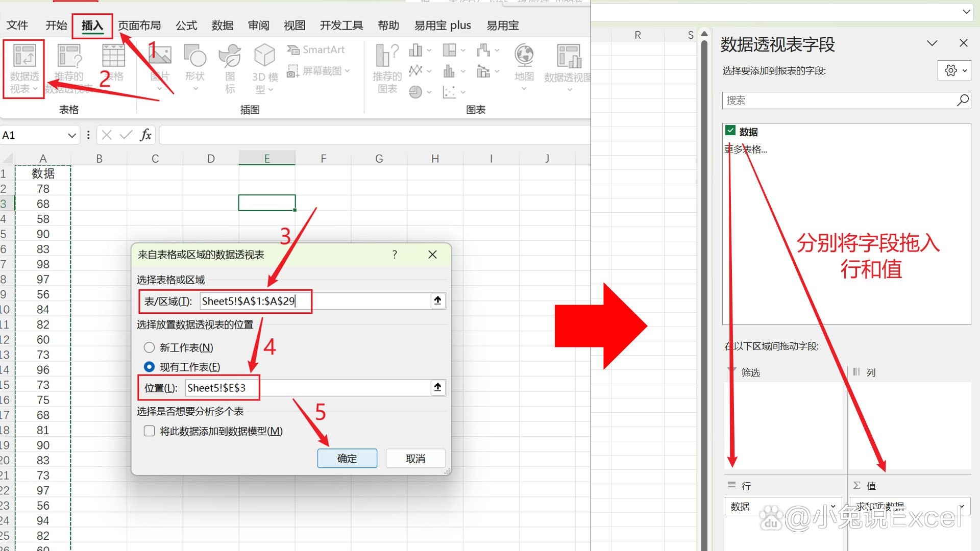The height and width of the screenshot is (551, 980).
Task: Open Recommended Charts (推荐的图表)
Action: click(387, 68)
